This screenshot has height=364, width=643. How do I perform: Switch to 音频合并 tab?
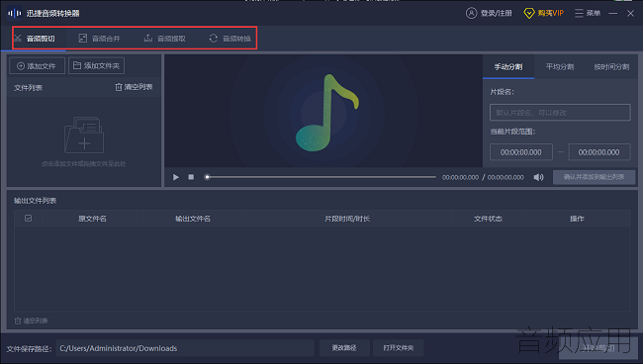coord(99,39)
